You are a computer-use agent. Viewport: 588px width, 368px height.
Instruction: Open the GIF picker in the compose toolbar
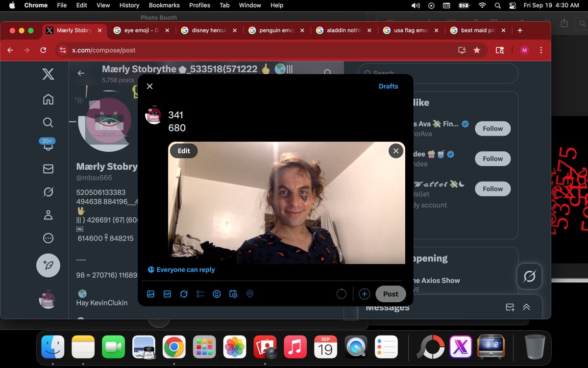pos(167,293)
